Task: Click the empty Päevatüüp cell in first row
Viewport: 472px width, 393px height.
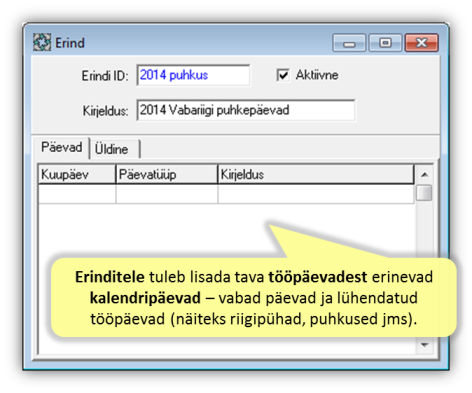Action: tap(167, 194)
